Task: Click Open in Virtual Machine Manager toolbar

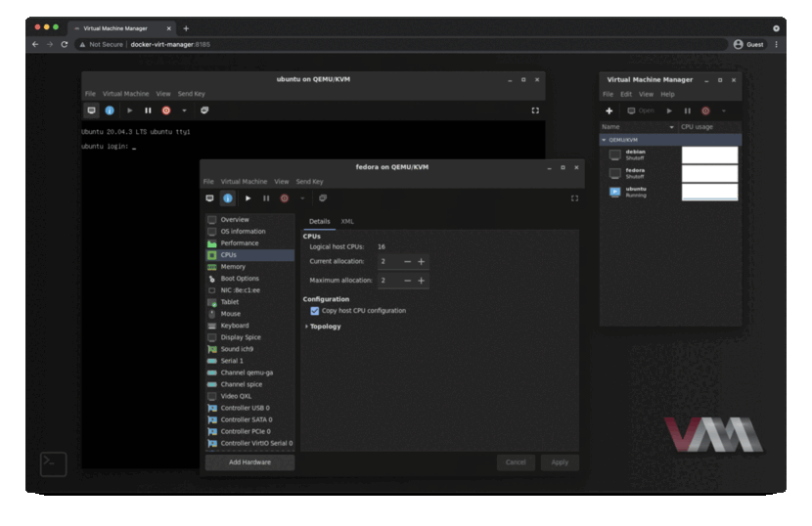Action: pyautogui.click(x=641, y=110)
